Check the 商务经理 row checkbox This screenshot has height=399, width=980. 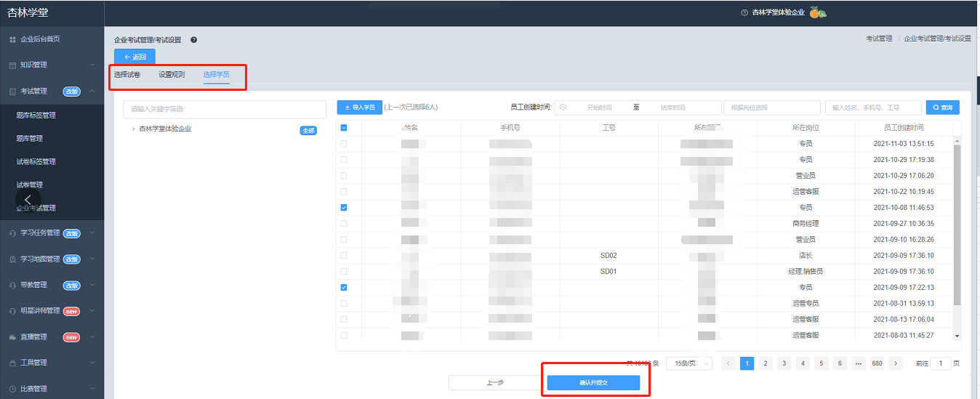(x=344, y=224)
